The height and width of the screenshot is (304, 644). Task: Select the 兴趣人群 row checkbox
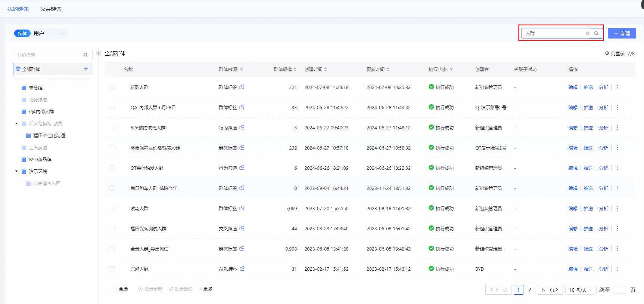[112, 269]
